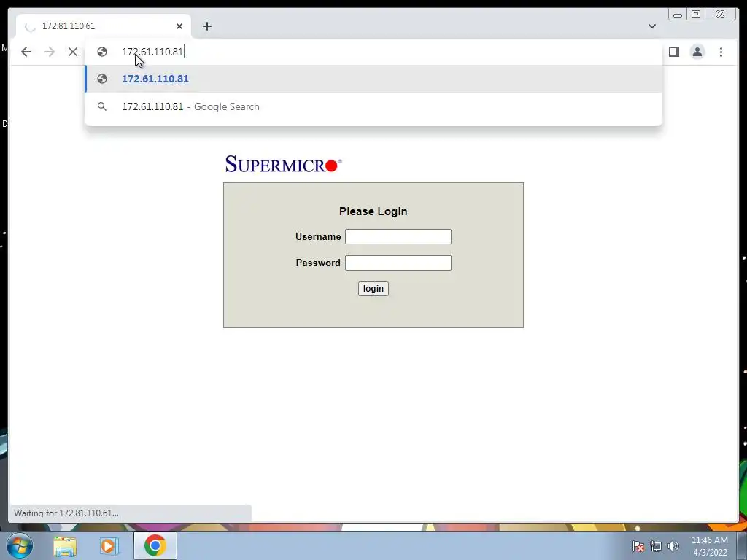This screenshot has width=747, height=560.
Task: Open Action Center flag tray icon
Action: coord(638,546)
